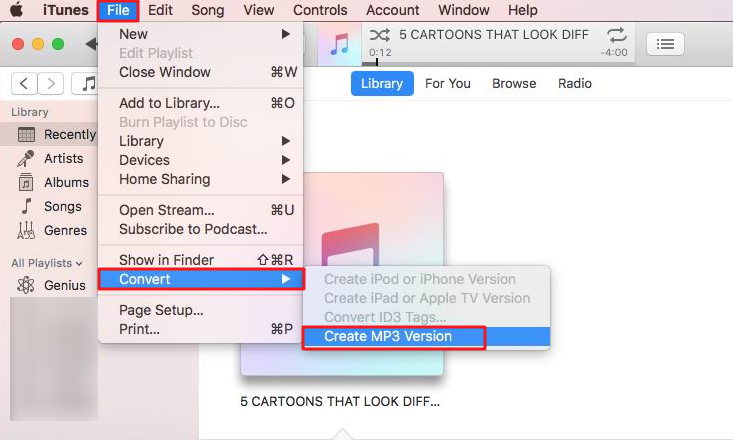Toggle shuffle in the now playing bar
This screenshot has height=440, width=733.
coord(379,35)
